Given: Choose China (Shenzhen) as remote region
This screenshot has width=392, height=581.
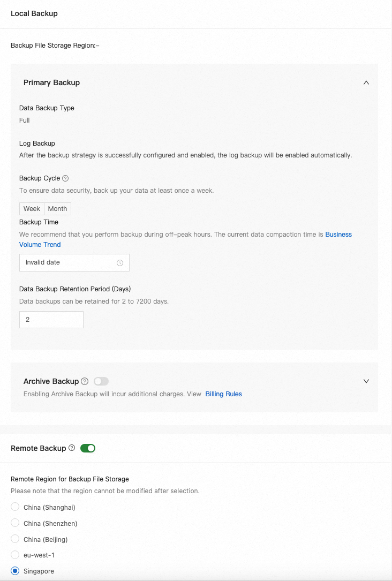Looking at the screenshot, I should pyautogui.click(x=15, y=523).
